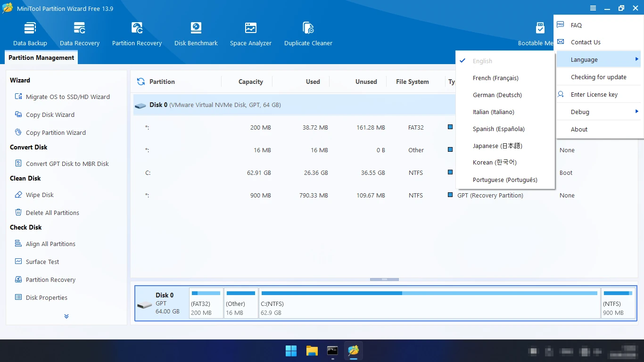Select Spanish (Española) language
The image size is (644, 362).
tap(505, 129)
